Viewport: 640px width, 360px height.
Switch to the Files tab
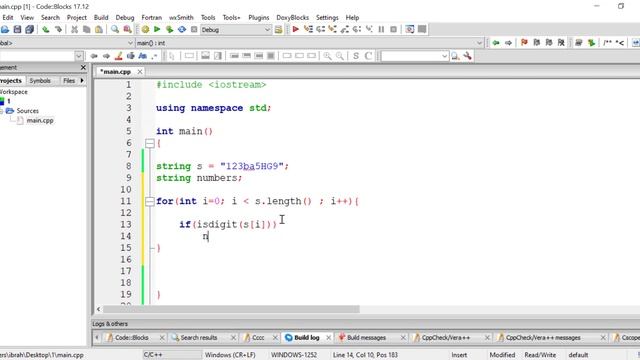(69, 80)
